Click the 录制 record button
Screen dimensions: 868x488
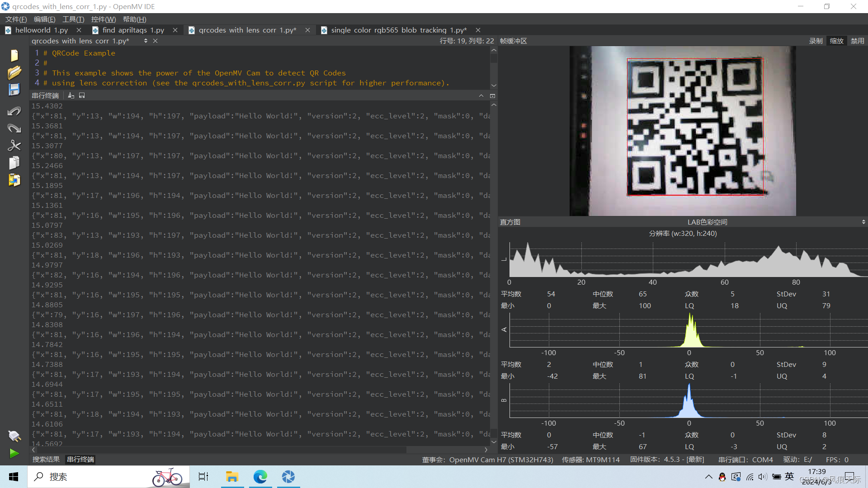816,41
